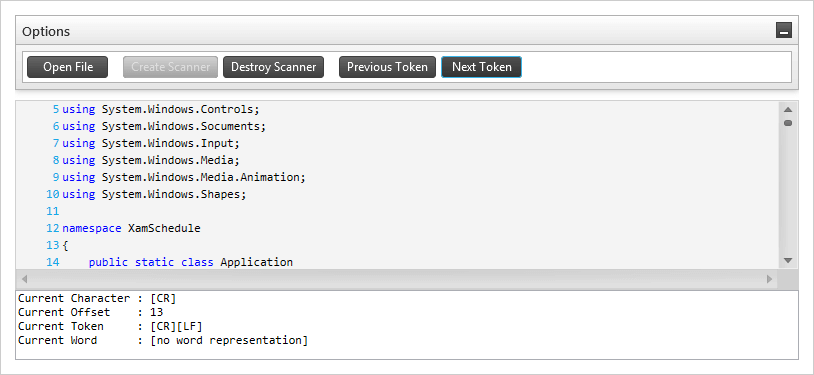Click the Destroy Scanner button
This screenshot has width=814, height=375.
pos(274,67)
